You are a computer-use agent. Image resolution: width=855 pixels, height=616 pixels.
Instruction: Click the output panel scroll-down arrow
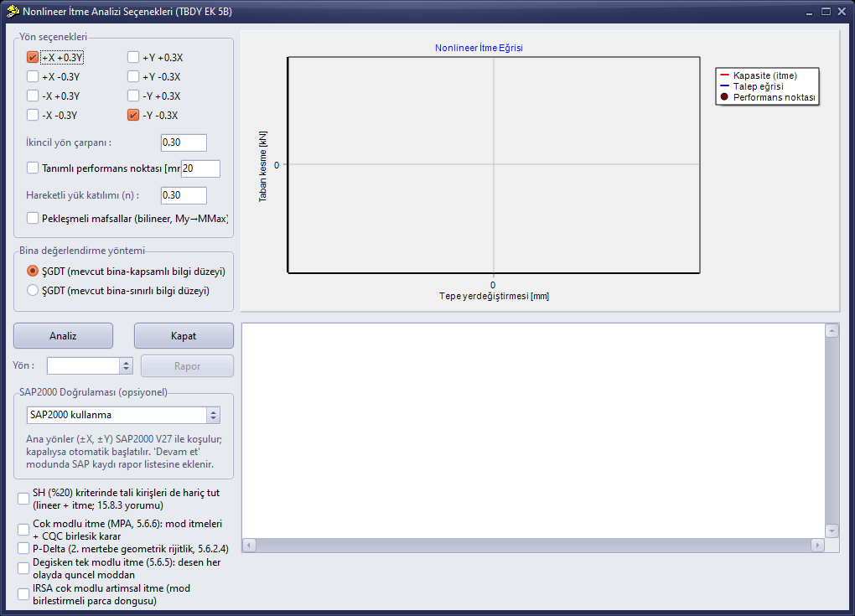pos(832,531)
